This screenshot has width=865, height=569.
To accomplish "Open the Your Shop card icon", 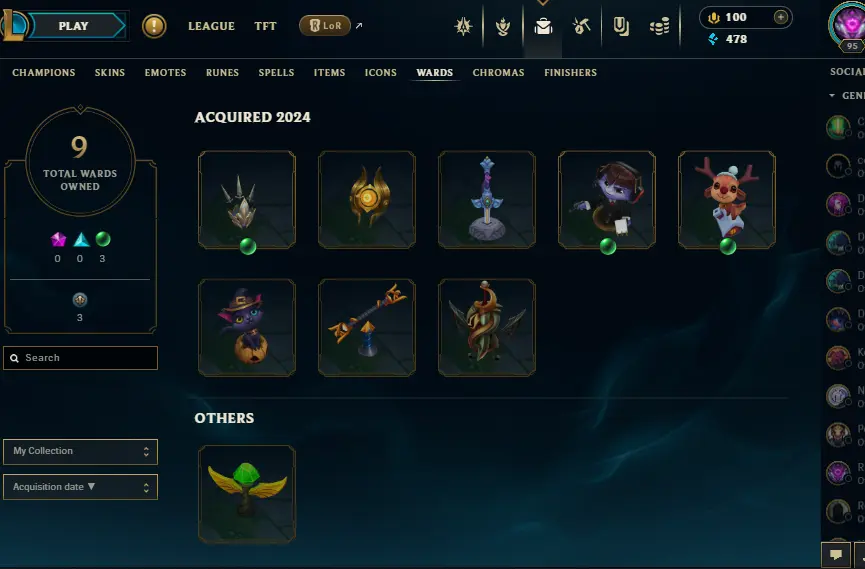I will click(x=621, y=26).
